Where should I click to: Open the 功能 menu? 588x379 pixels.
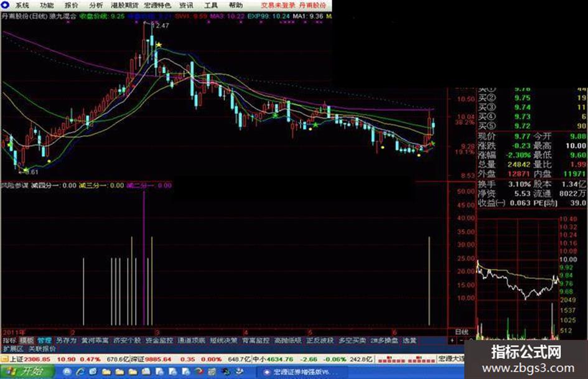click(47, 5)
